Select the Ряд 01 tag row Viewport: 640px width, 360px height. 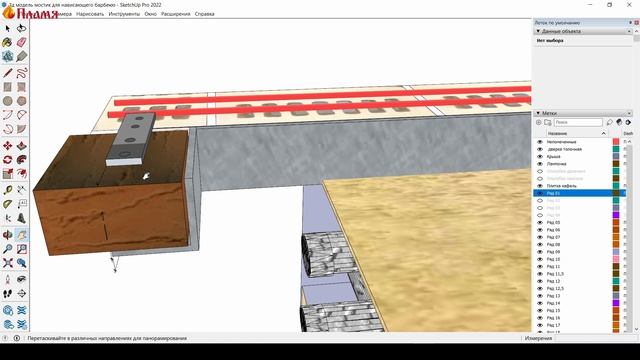[579, 193]
